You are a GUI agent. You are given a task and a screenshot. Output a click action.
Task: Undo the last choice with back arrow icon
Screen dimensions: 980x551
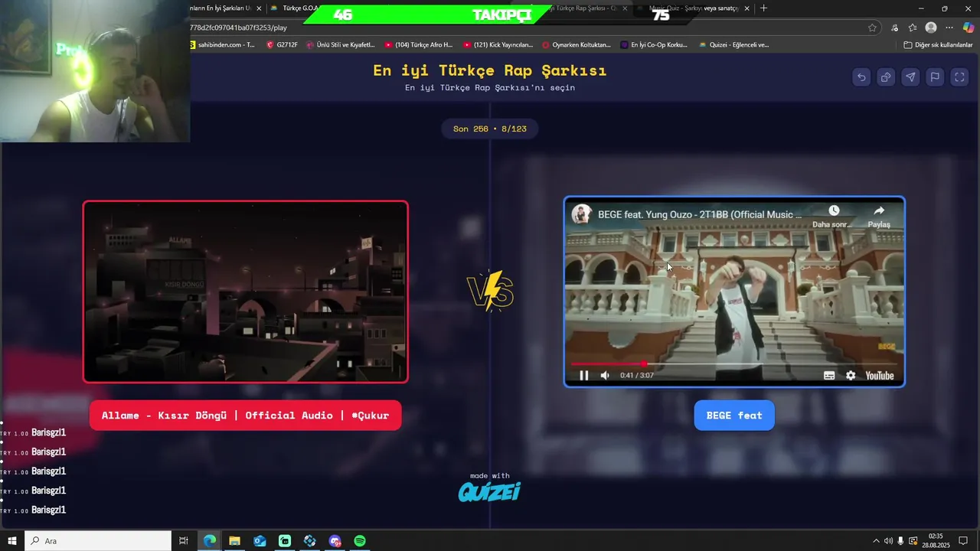861,77
